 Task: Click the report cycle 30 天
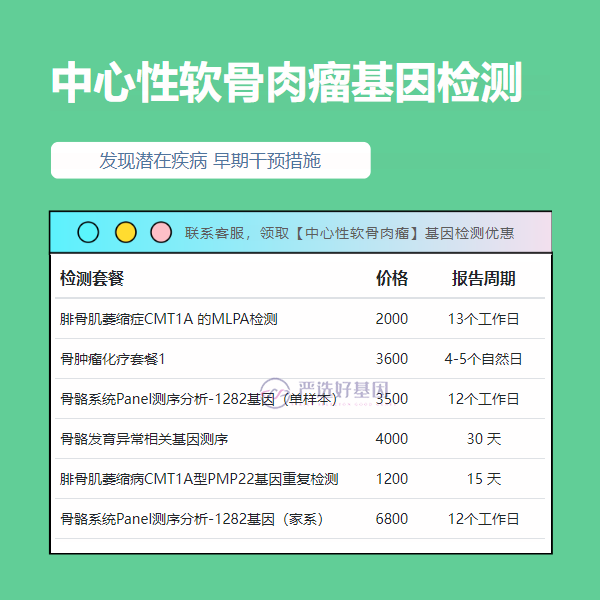point(484,439)
